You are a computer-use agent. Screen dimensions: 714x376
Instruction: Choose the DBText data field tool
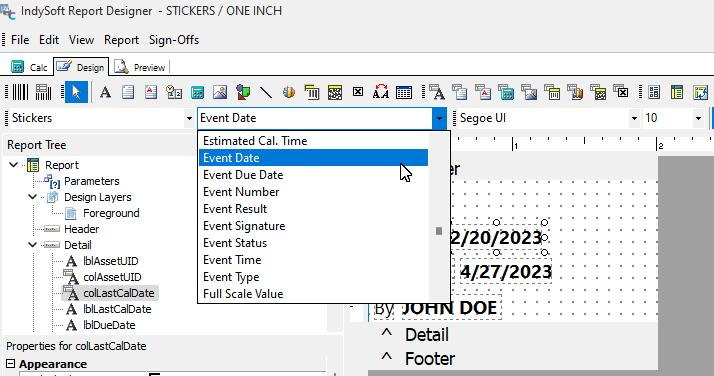(x=437, y=92)
